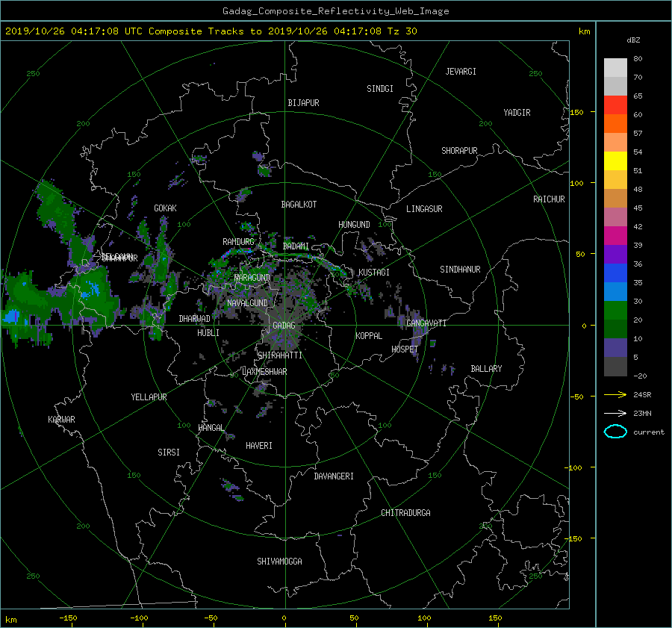Select the magenta 39 dBZ color swatch
The image size is (672, 628).
tap(615, 236)
